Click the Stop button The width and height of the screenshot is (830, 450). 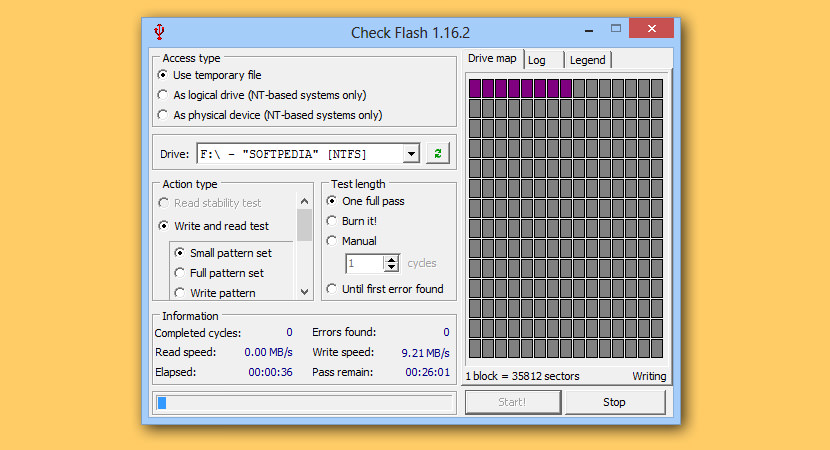(x=615, y=402)
